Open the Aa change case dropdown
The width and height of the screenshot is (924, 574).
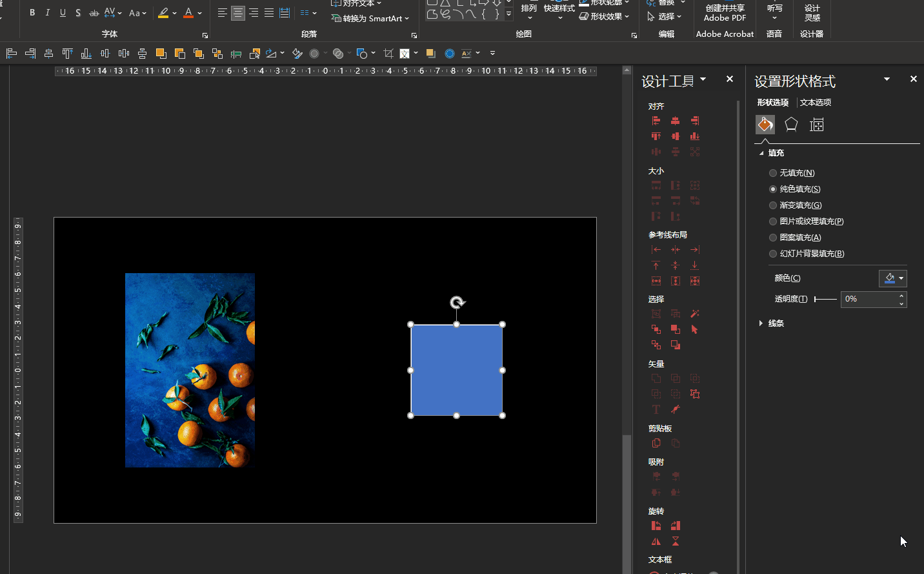(137, 13)
